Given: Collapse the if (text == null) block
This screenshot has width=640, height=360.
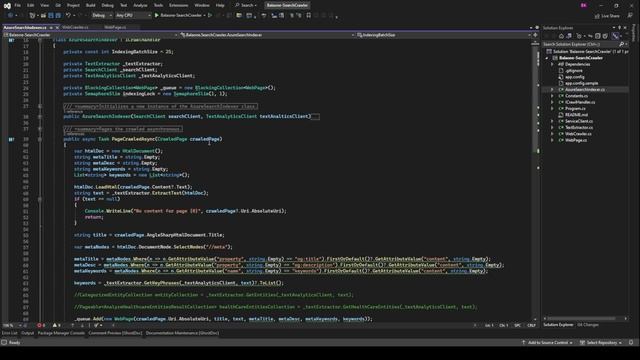Looking at the screenshot, I should coord(40,199).
